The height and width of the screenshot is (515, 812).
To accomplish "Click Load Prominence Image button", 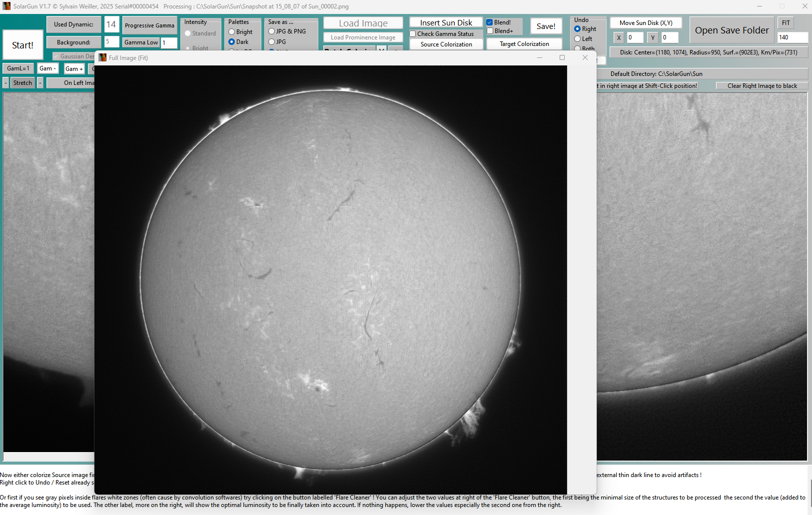I will (x=363, y=37).
